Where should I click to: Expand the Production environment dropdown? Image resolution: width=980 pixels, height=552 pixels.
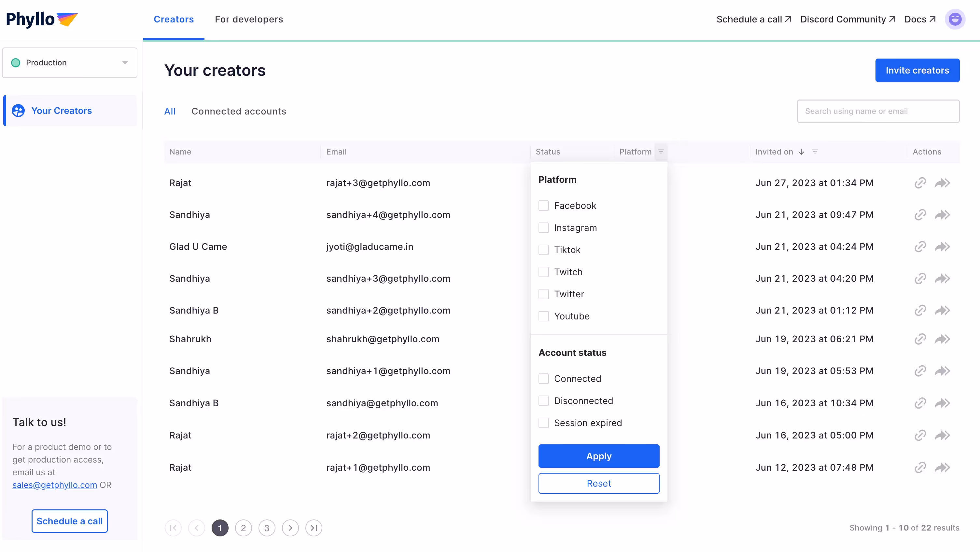coord(70,63)
